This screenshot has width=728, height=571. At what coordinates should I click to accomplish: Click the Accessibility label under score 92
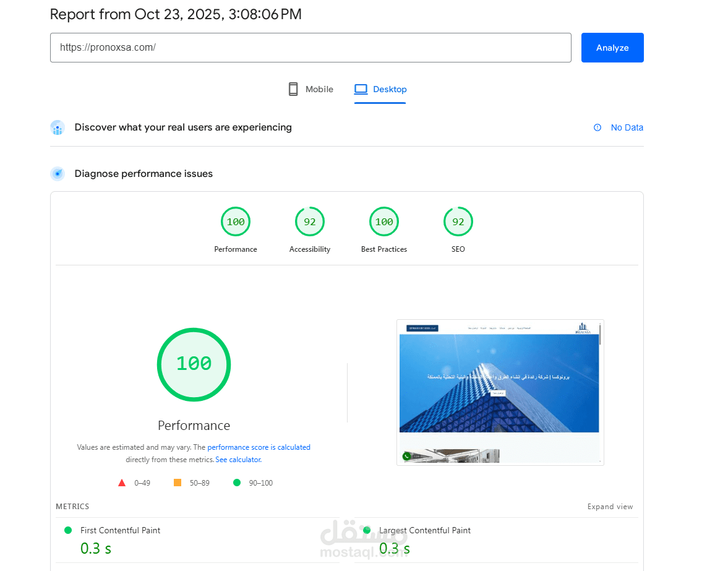point(310,249)
